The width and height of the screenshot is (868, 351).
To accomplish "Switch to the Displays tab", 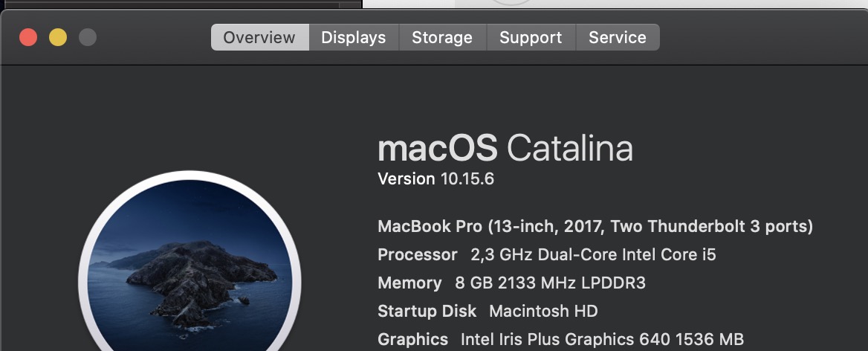I will pyautogui.click(x=353, y=37).
